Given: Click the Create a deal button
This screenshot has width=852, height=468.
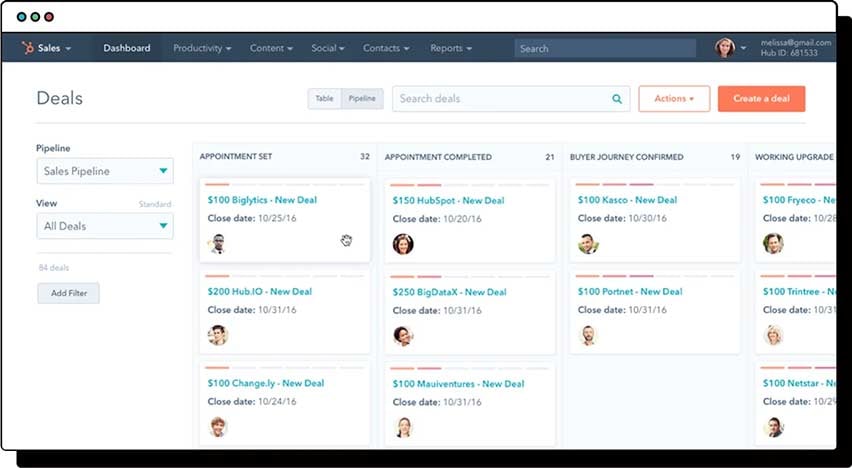Looking at the screenshot, I should pos(761,99).
